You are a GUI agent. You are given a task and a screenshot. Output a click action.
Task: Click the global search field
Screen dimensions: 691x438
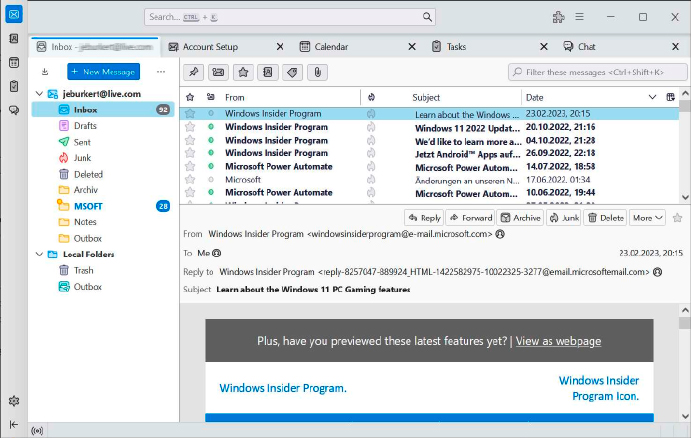pyautogui.click(x=290, y=17)
